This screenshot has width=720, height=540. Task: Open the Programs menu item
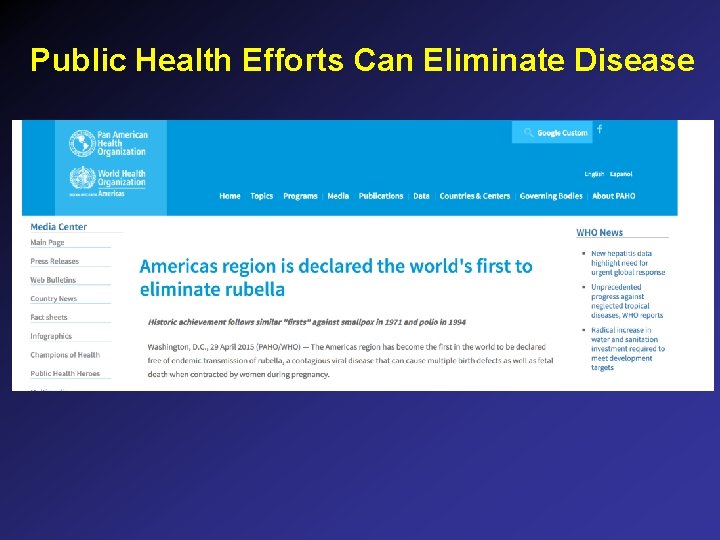point(300,196)
